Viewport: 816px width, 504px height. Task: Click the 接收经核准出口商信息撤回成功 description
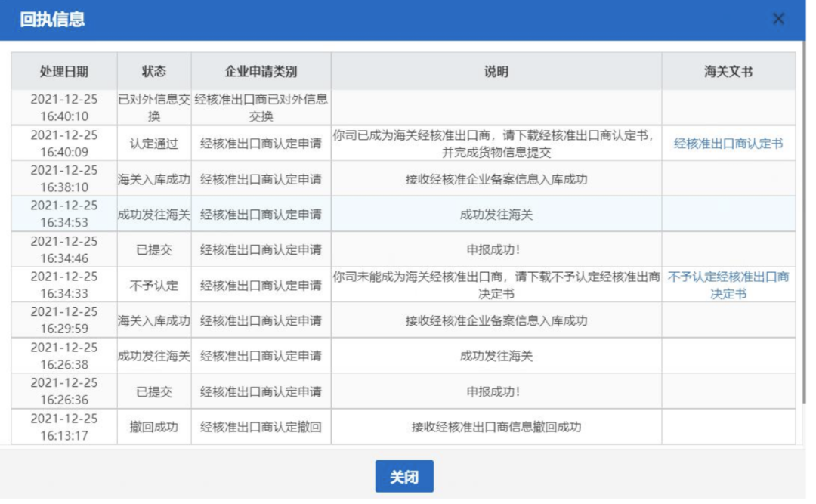(496, 427)
